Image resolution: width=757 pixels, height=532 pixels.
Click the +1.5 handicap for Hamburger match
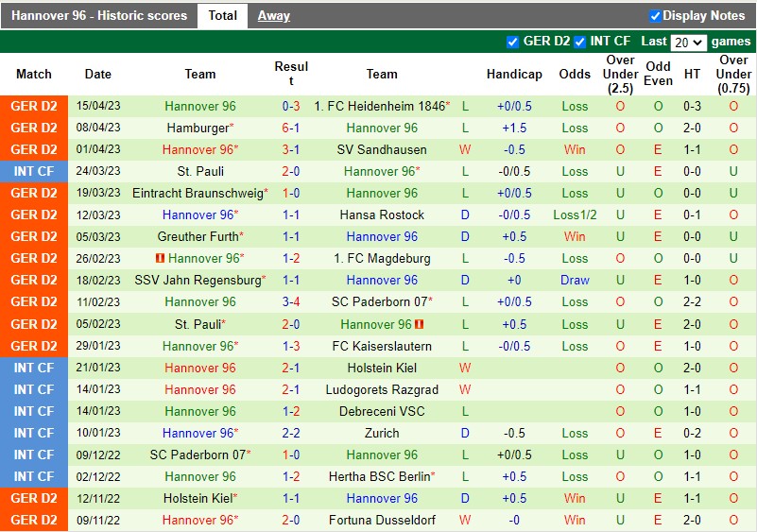514,128
